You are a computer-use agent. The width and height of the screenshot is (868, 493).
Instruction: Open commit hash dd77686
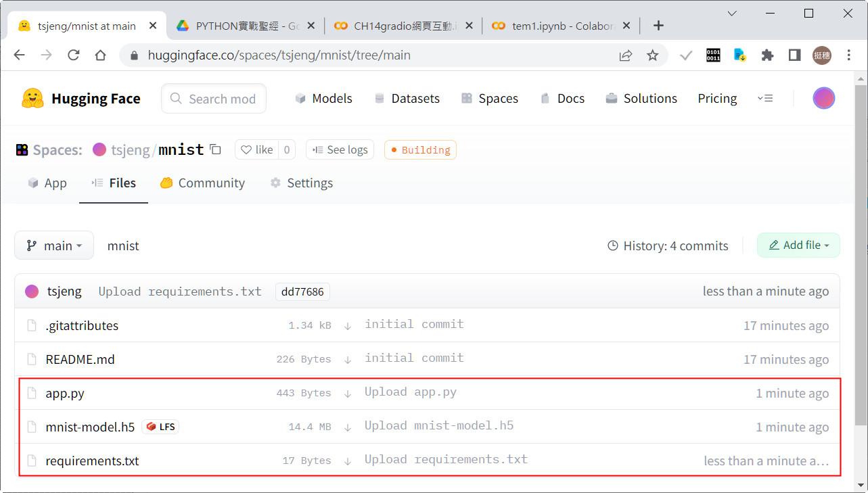(x=302, y=291)
